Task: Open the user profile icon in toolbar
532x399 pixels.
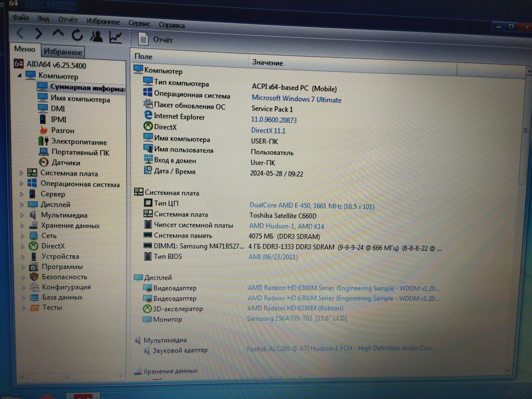Action: 96,36
